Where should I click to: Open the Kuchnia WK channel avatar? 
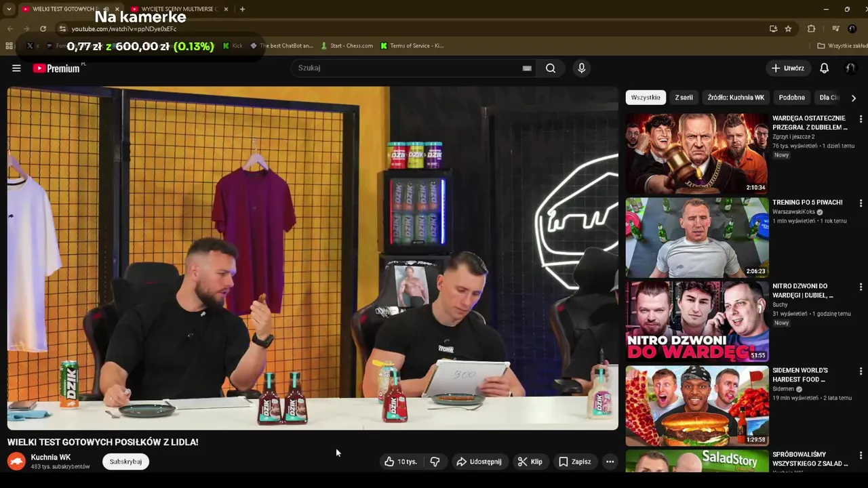tap(16, 462)
